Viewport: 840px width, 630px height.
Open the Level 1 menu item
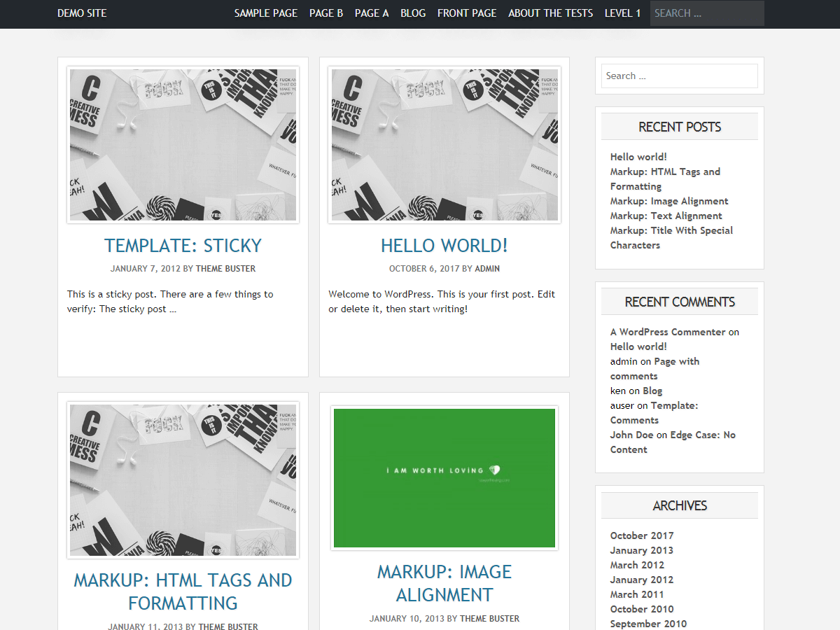pyautogui.click(x=622, y=13)
